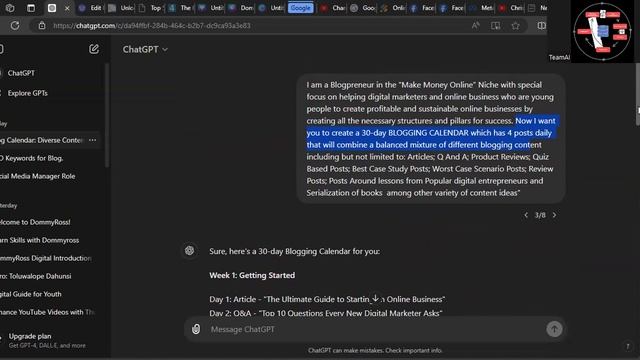Click the scroll-to-bottom arrow icon
The height and width of the screenshot is (360, 640).
(375, 298)
